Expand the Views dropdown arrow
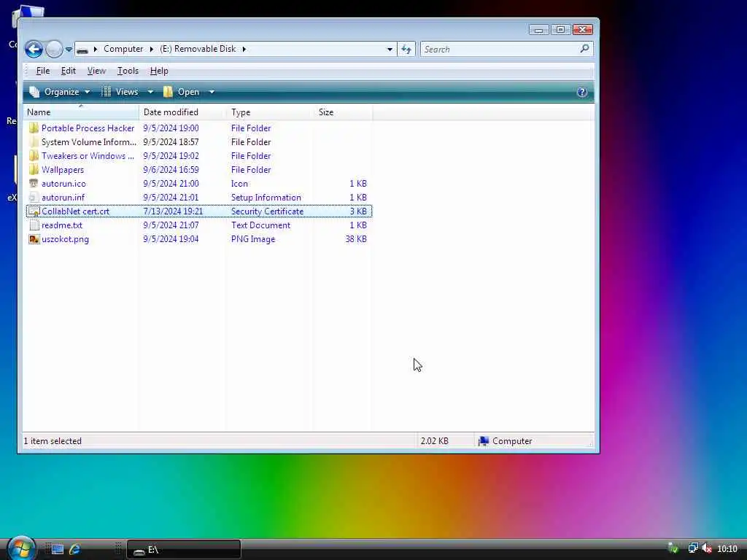 click(150, 92)
